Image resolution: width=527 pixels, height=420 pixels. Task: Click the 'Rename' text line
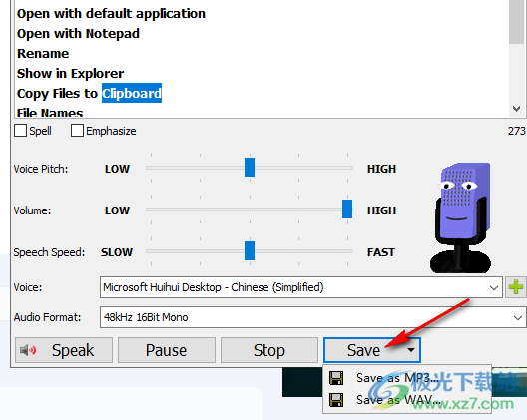coord(43,54)
